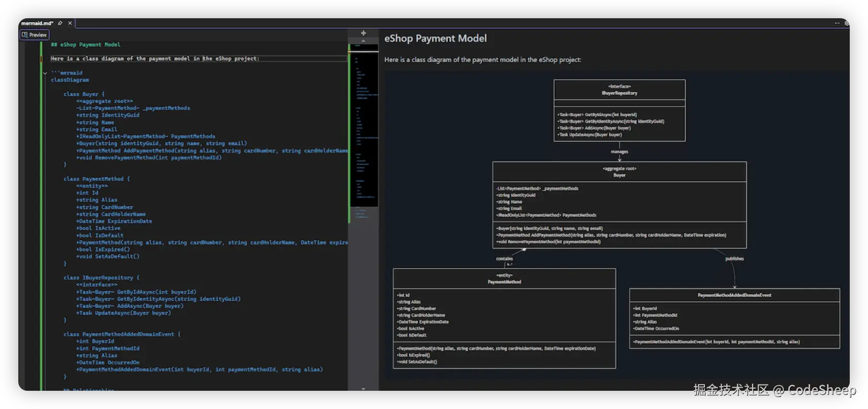Open the settings gear at top right

[846, 23]
